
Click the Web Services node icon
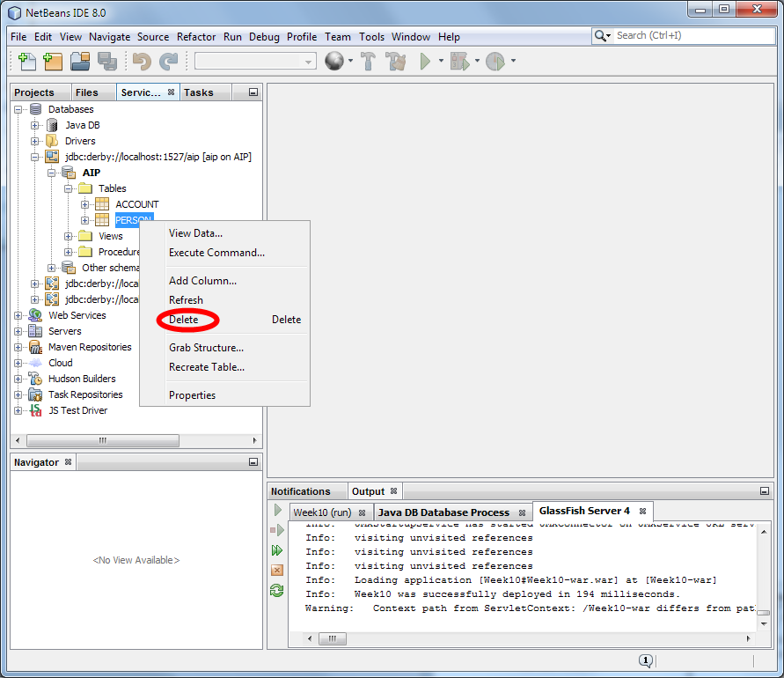pyautogui.click(x=35, y=315)
